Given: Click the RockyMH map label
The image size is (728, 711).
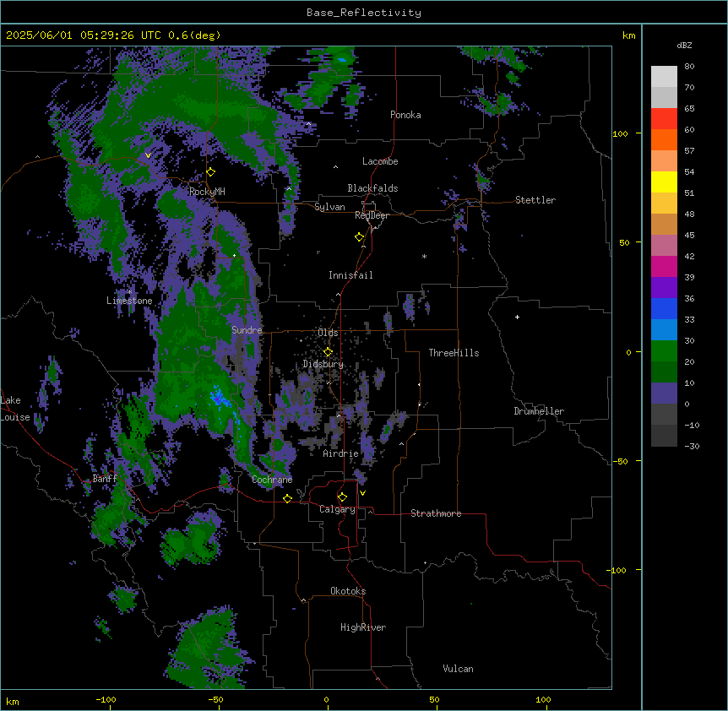Looking at the screenshot, I should [x=207, y=192].
